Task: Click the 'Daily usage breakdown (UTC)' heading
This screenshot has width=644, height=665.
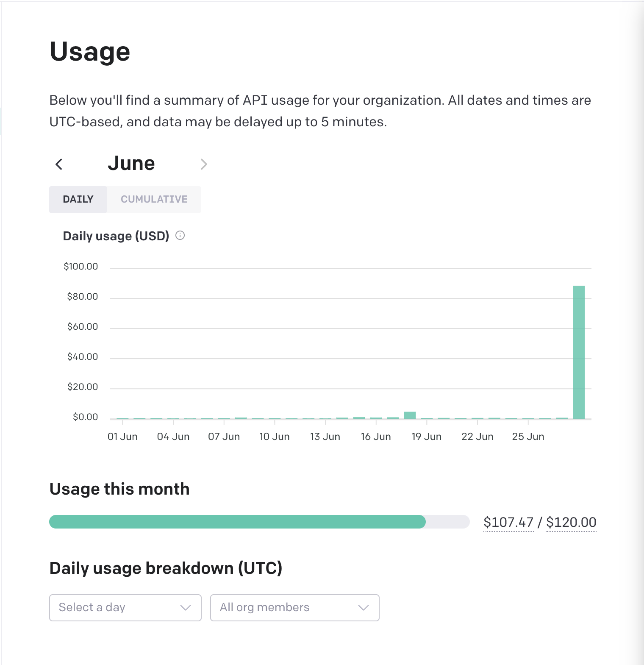Action: tap(166, 568)
